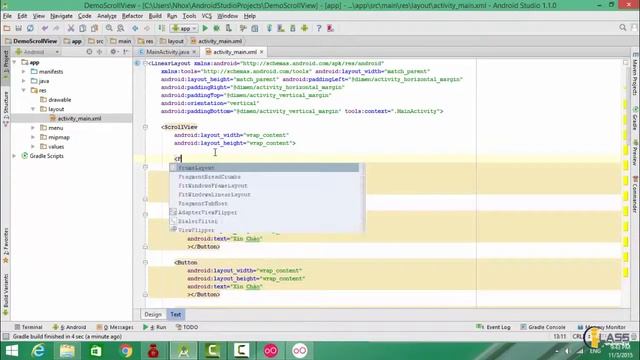Click the Attach debugger icon
Image resolution: width=640 pixels, height=360 pixels.
click(x=229, y=28)
